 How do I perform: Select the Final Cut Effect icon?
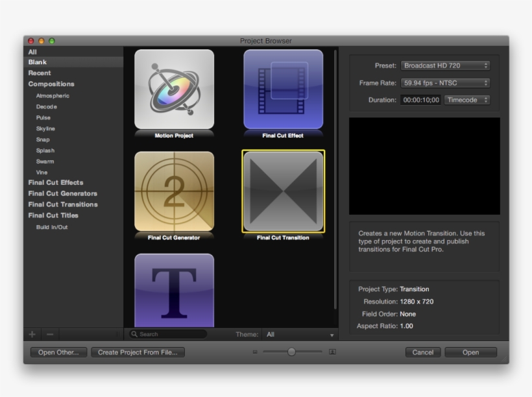point(283,90)
